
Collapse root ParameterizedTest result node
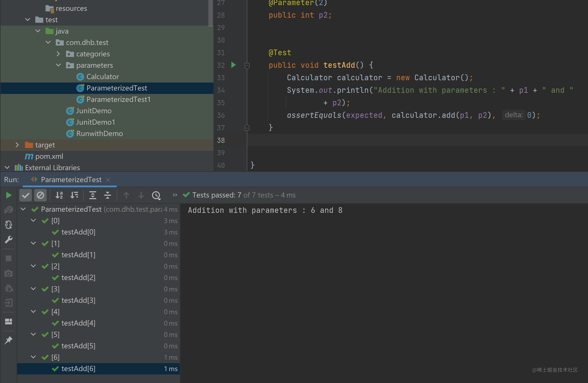[x=23, y=209]
